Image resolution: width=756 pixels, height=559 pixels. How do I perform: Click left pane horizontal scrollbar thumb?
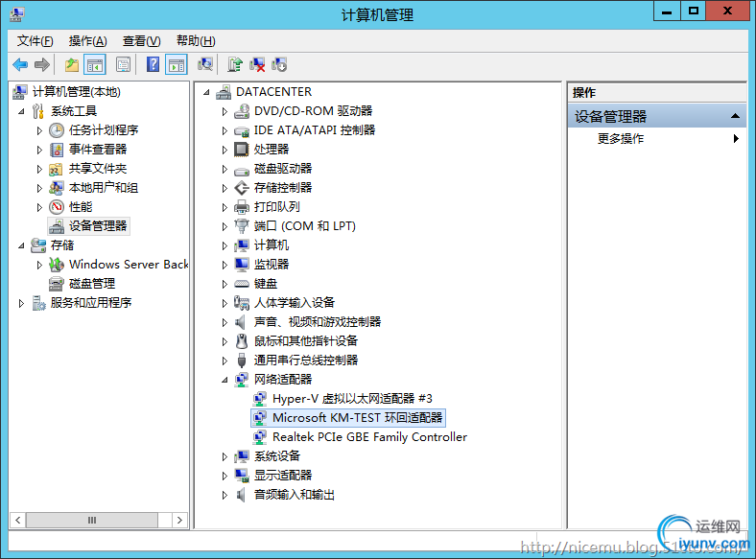coord(91,520)
